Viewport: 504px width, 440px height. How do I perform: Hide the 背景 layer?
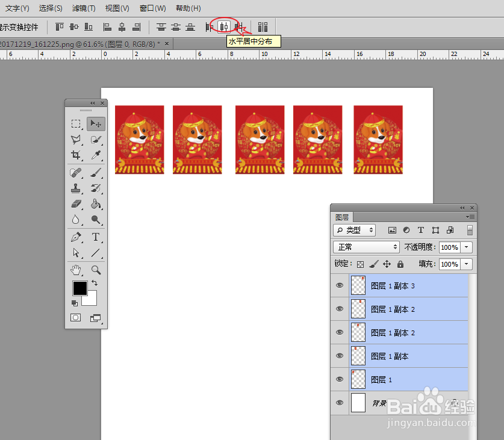340,403
